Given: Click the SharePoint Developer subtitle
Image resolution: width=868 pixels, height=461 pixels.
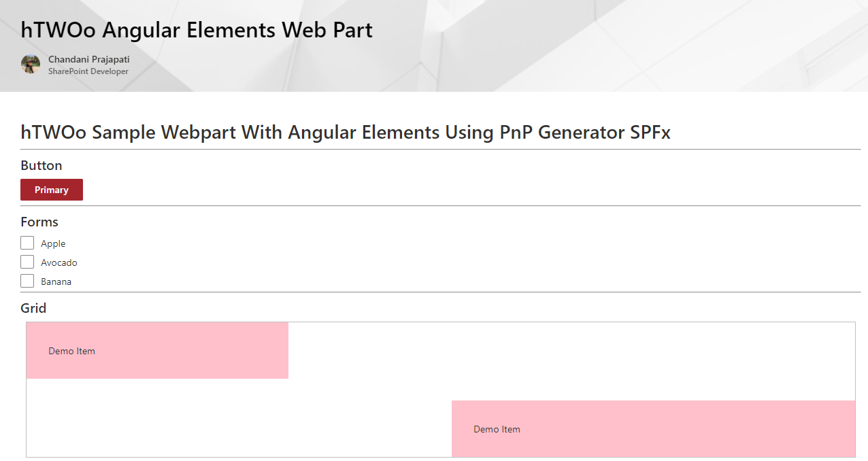Looking at the screenshot, I should 88,71.
